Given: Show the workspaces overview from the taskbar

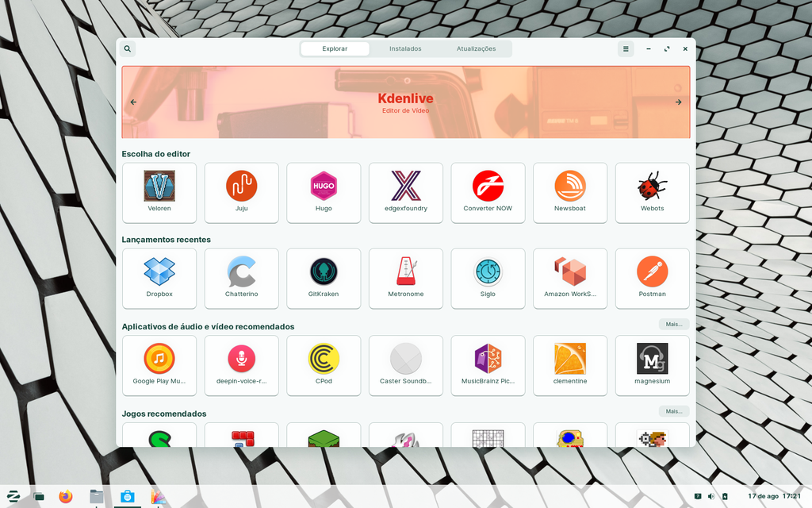Looking at the screenshot, I should [39, 497].
